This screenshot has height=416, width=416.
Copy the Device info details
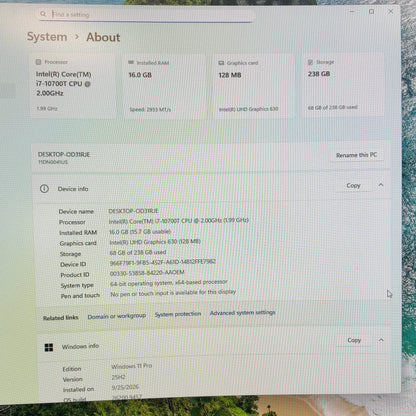(x=353, y=185)
